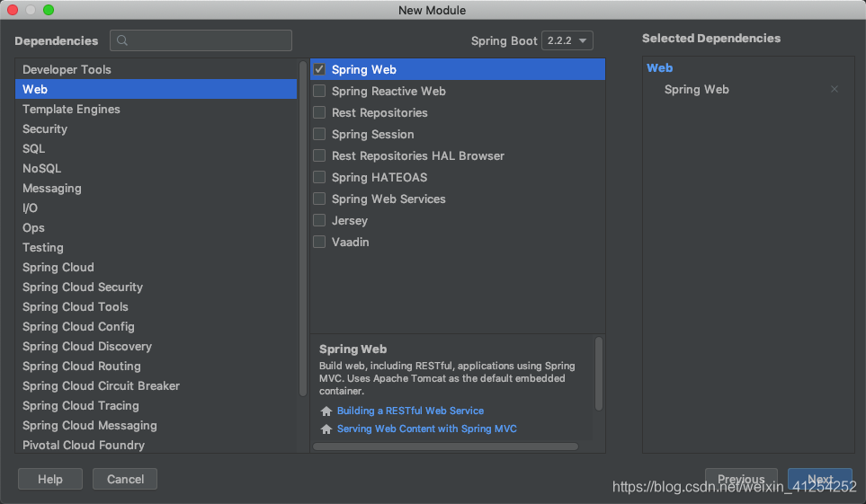Proceed with the Next button

coord(820,479)
